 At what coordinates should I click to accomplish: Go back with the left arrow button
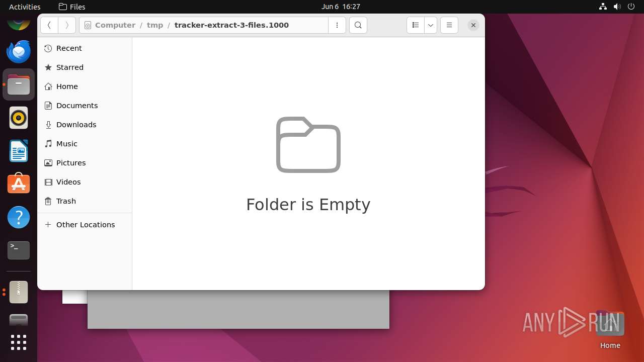click(49, 25)
